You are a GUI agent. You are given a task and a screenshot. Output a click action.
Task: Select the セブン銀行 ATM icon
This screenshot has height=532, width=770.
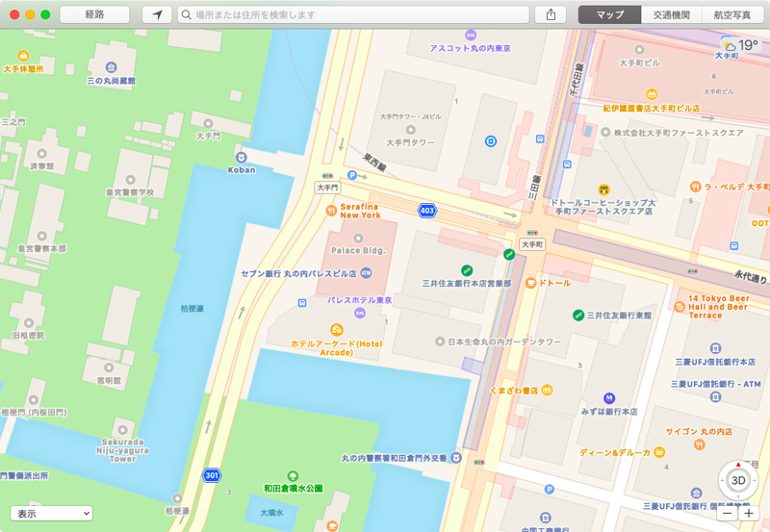(x=367, y=273)
